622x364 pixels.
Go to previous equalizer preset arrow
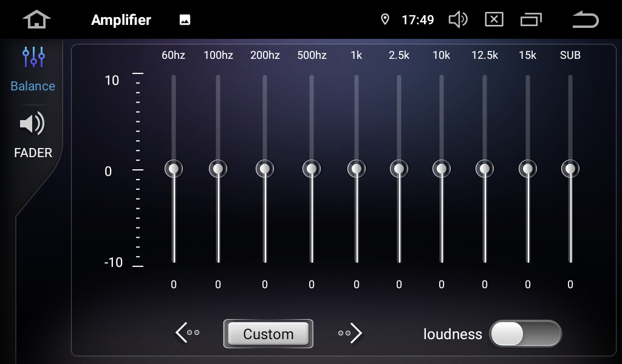(187, 332)
